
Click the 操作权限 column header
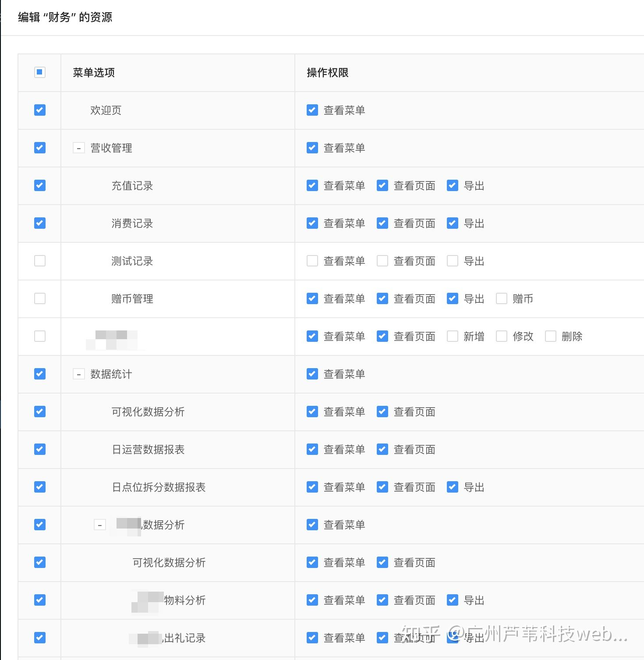point(328,73)
